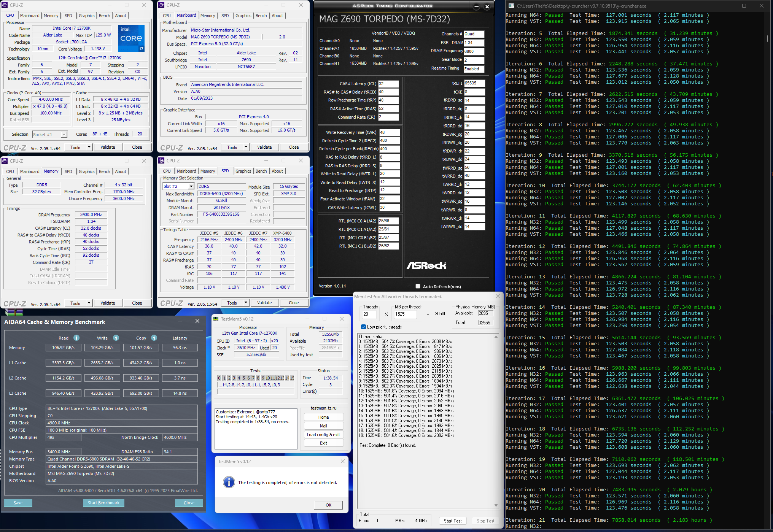Uncheck Low priority threads in MemTestPro
The height and width of the screenshot is (532, 773).
click(x=363, y=327)
